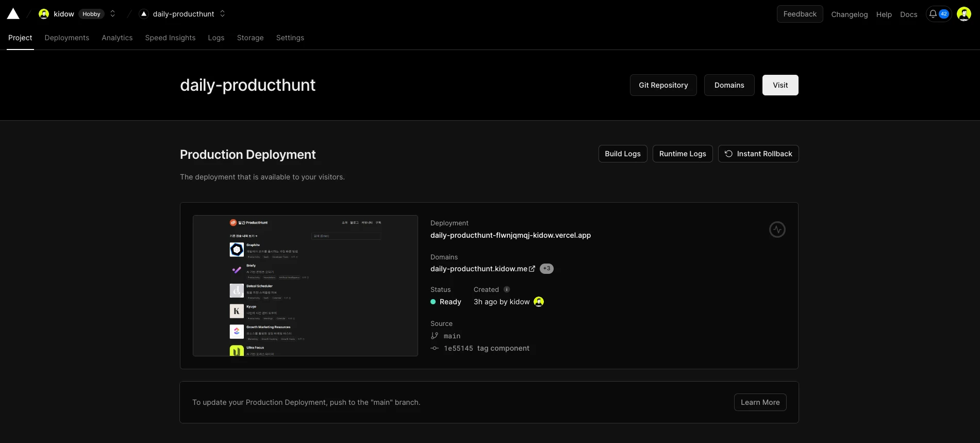Click the kidow avatar beside 3h ago
The width and height of the screenshot is (980, 443).
(x=539, y=302)
